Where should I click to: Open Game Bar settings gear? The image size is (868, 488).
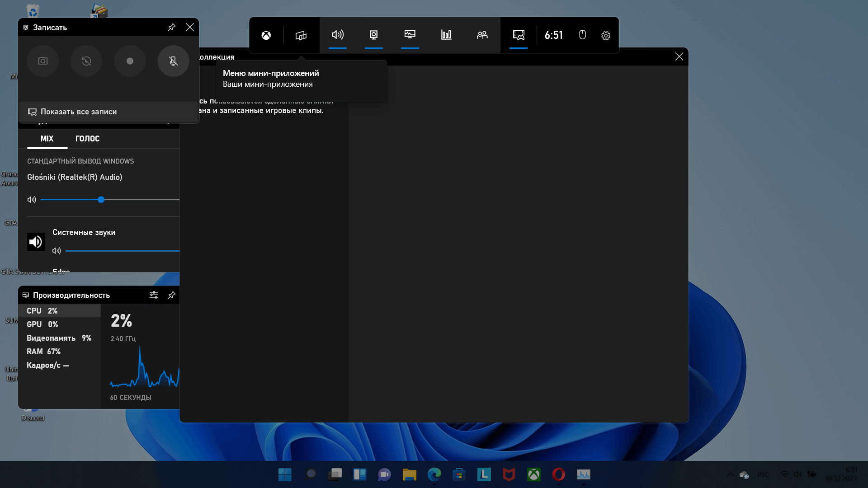click(606, 36)
